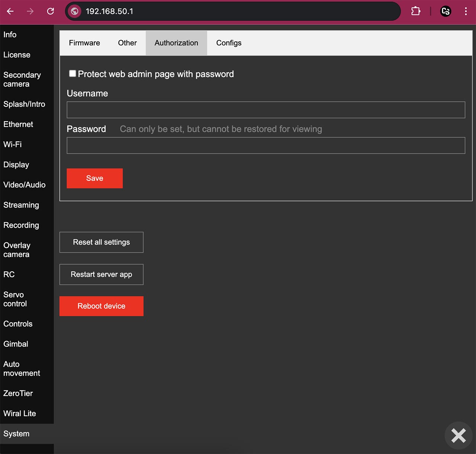
Task: Open the browser three-dot menu
Action: (466, 11)
